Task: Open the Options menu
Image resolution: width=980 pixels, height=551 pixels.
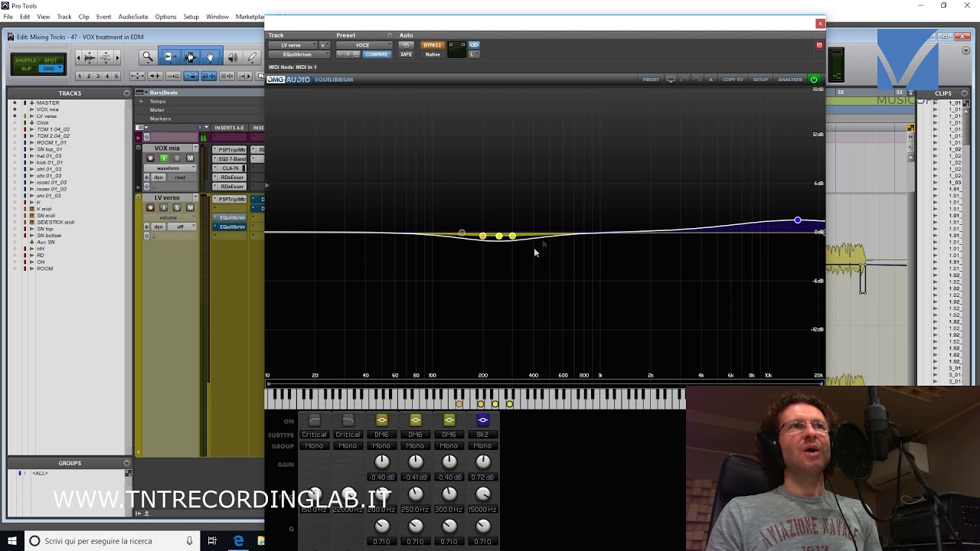Action: click(165, 17)
